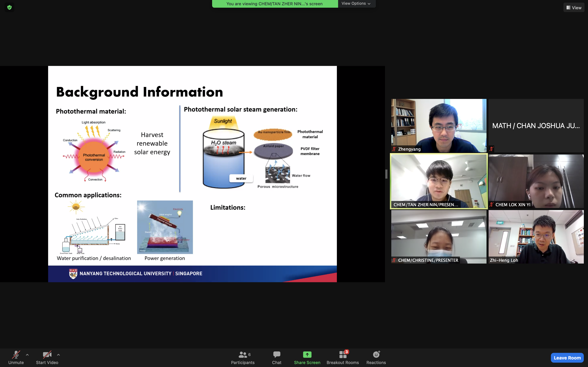Click muted mic icon on Zhengyang's tile

pos(394,149)
